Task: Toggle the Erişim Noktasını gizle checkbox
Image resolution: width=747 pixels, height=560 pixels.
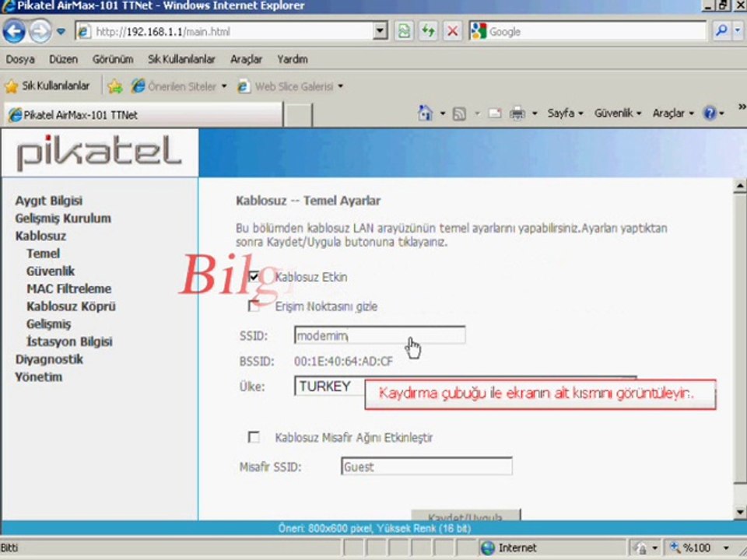Action: pos(254,306)
